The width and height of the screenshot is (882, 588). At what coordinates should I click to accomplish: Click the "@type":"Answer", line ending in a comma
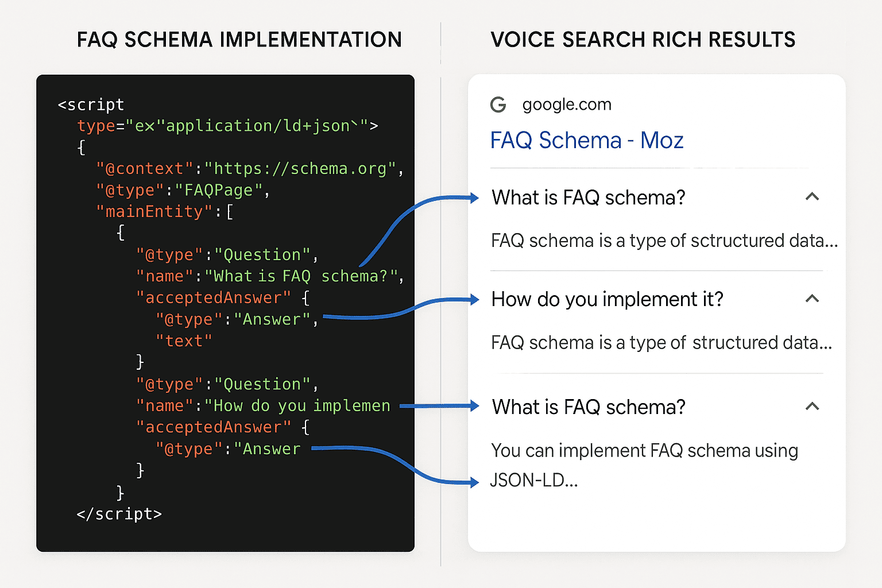coord(237,319)
